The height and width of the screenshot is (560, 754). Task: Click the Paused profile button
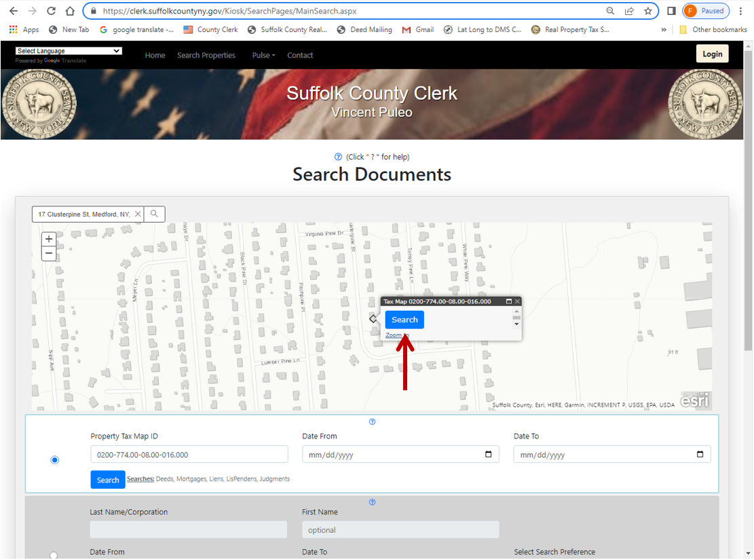click(x=705, y=11)
